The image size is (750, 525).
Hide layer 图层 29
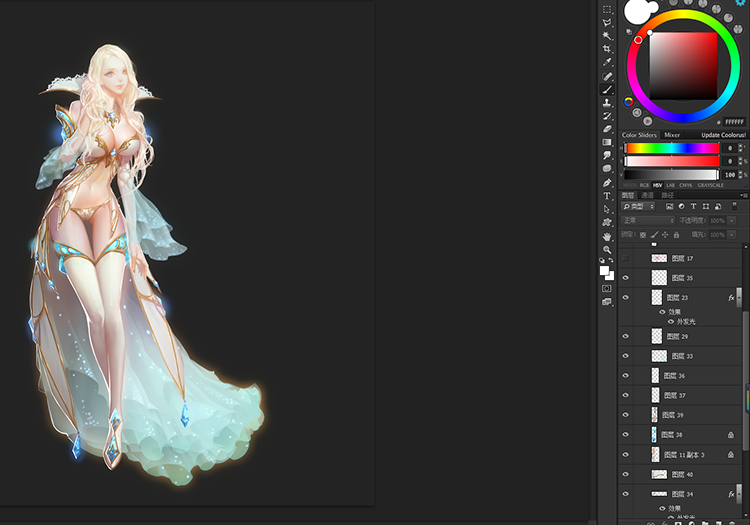click(x=626, y=337)
